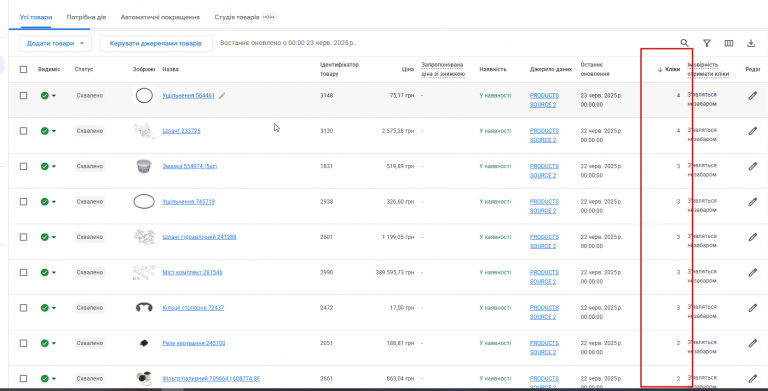Image resolution: width=768 pixels, height=391 pixels.
Task: Click the download icon above table
Action: point(751,43)
